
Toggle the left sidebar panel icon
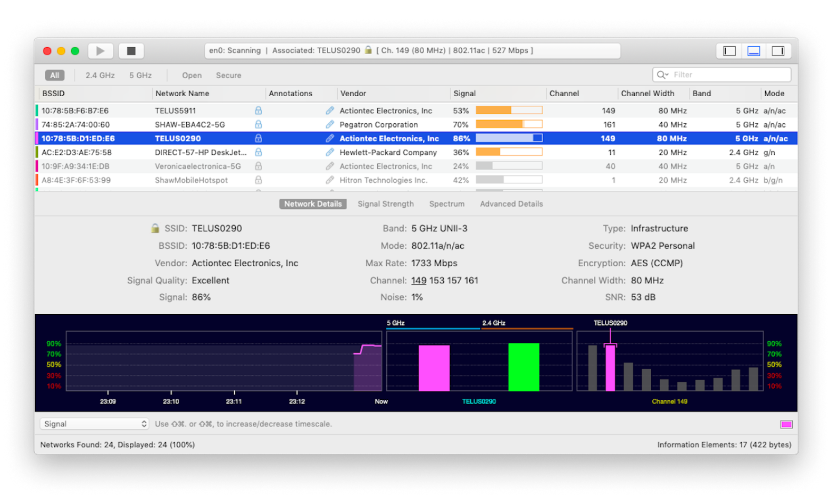click(729, 51)
